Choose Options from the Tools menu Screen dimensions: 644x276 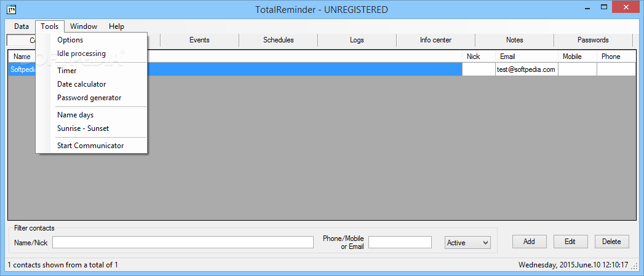91,40
